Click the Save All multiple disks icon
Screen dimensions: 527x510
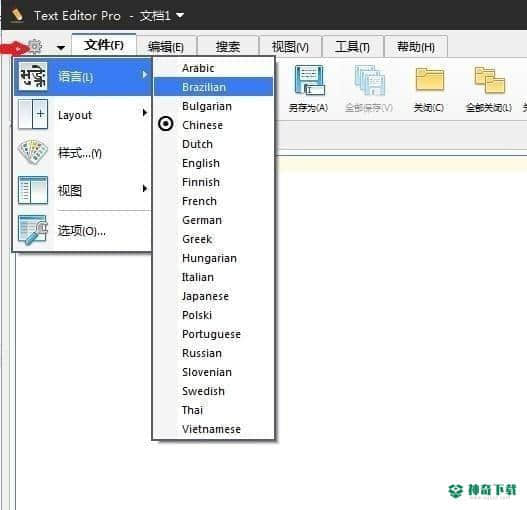click(x=370, y=81)
